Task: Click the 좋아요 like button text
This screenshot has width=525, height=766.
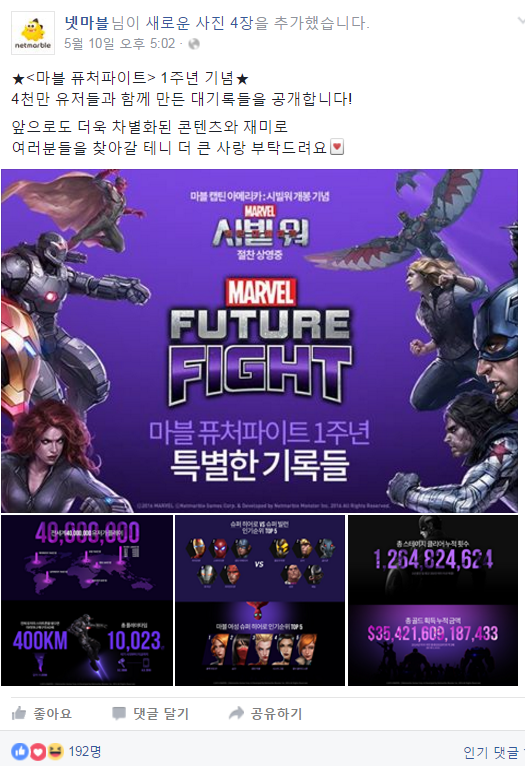Action: 52,714
